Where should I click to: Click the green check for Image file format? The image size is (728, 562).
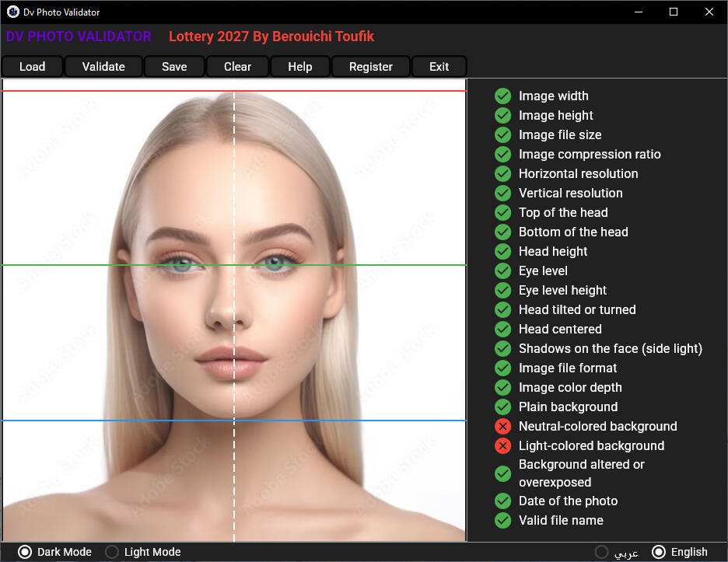[x=503, y=368]
